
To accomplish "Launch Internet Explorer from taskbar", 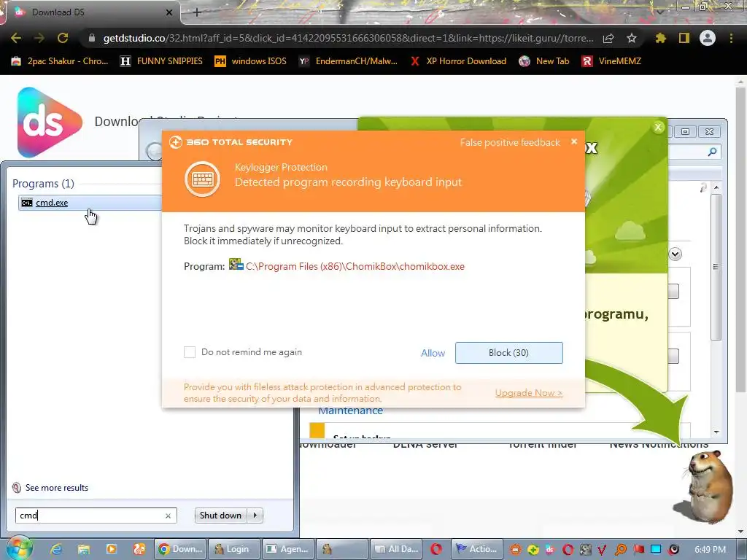I will coord(56,549).
